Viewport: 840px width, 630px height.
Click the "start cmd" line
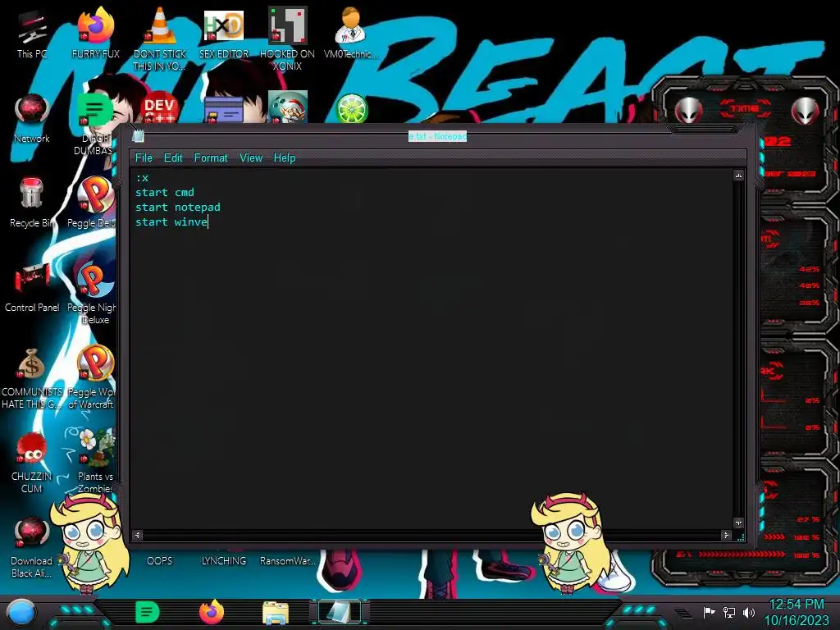coord(164,192)
